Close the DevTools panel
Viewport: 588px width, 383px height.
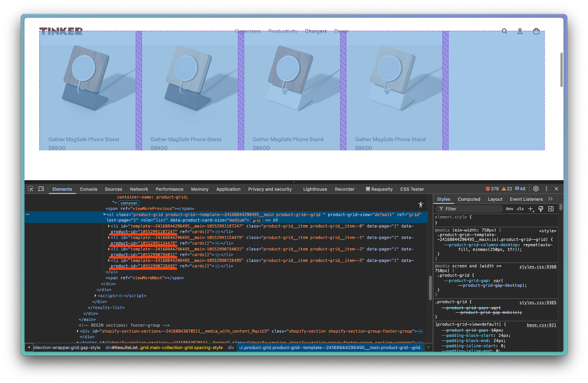pyautogui.click(x=556, y=189)
